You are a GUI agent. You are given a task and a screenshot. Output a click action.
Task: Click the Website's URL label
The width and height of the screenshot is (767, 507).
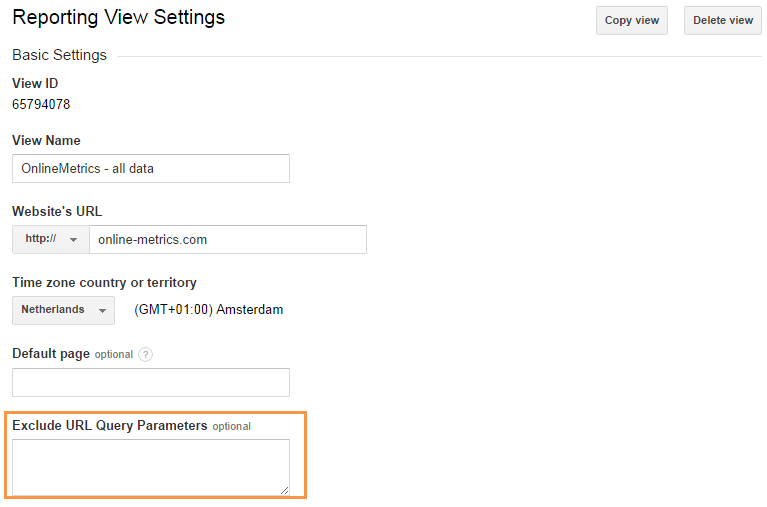(x=57, y=212)
